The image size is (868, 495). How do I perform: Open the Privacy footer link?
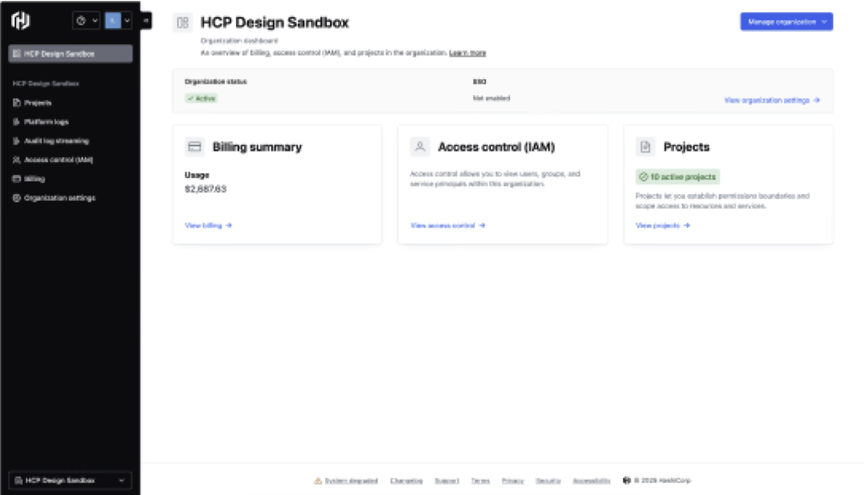pyautogui.click(x=513, y=481)
